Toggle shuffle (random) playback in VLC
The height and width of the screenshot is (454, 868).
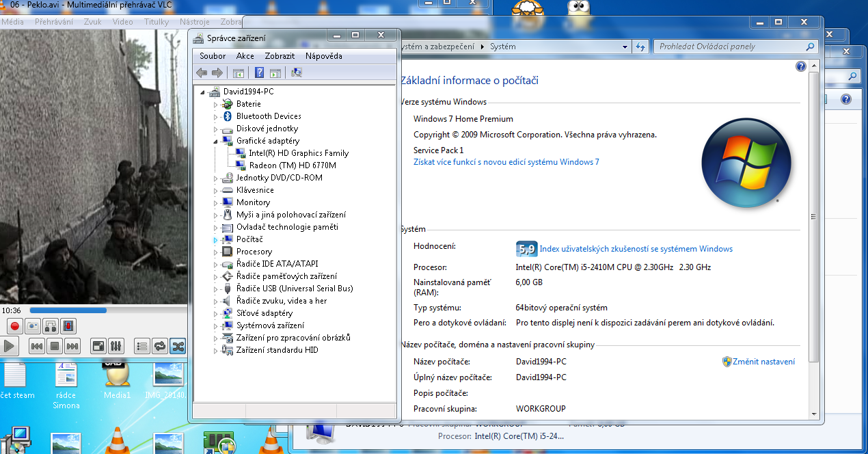pos(177,347)
